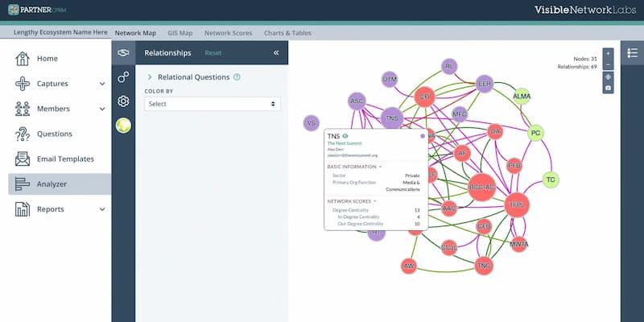Open the settings gear panel icon

click(123, 101)
